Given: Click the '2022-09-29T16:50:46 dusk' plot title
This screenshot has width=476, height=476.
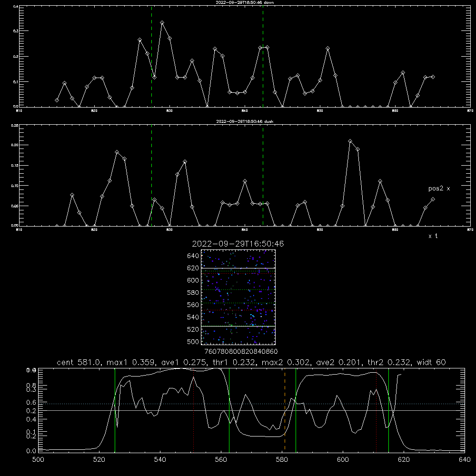Looking at the screenshot, I should tap(245, 121).
